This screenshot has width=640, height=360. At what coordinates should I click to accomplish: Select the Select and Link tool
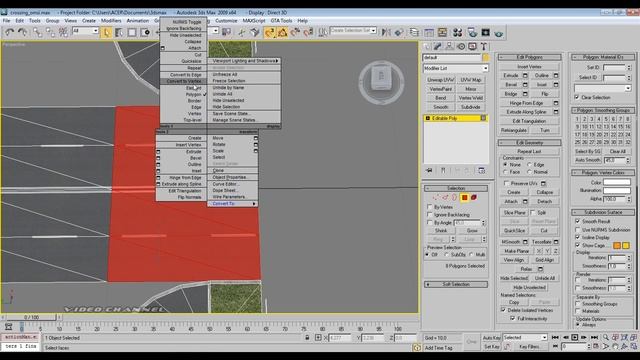(x=38, y=32)
